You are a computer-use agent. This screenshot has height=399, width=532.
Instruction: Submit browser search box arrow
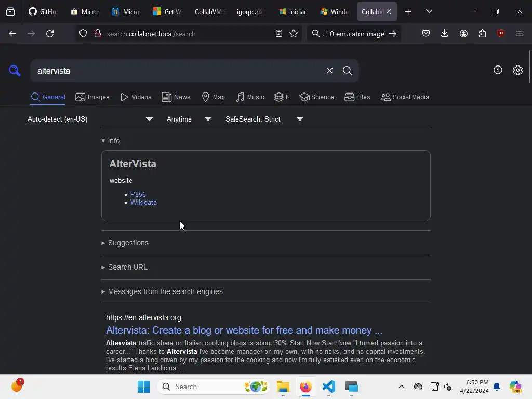393,34
